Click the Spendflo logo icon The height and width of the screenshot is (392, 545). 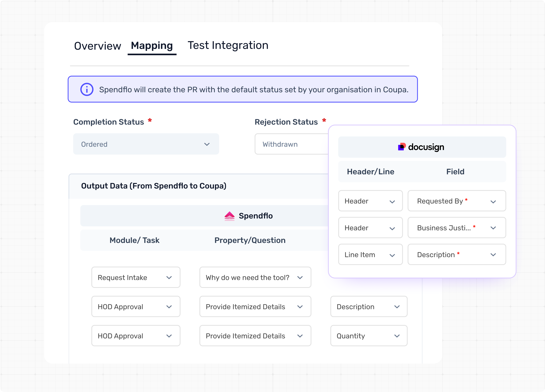(229, 216)
